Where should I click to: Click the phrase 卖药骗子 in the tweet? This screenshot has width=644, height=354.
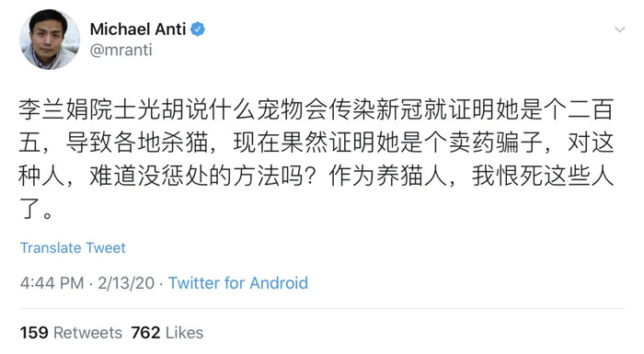(x=496, y=143)
